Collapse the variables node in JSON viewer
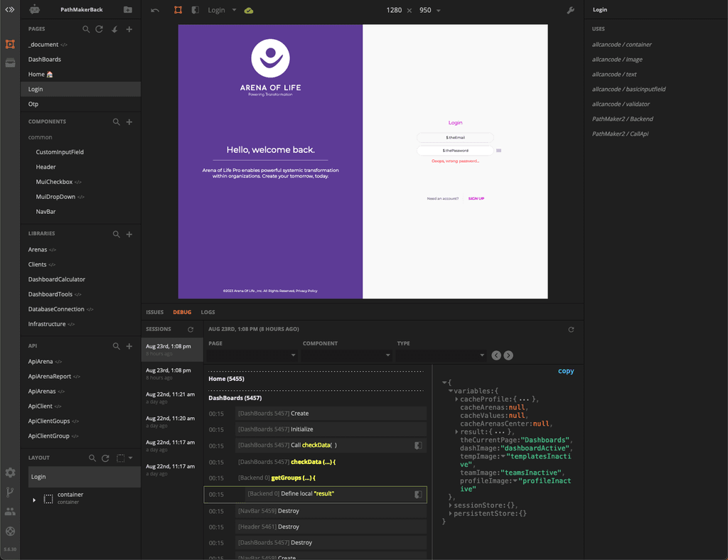This screenshot has height=560, width=728. 450,391
